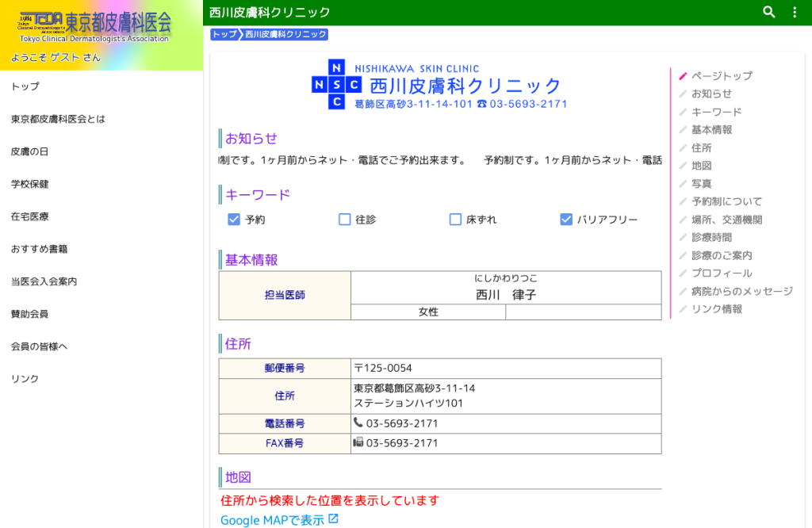Jump to 診療時間 section from page index
The height and width of the screenshot is (528, 812).
tap(711, 238)
